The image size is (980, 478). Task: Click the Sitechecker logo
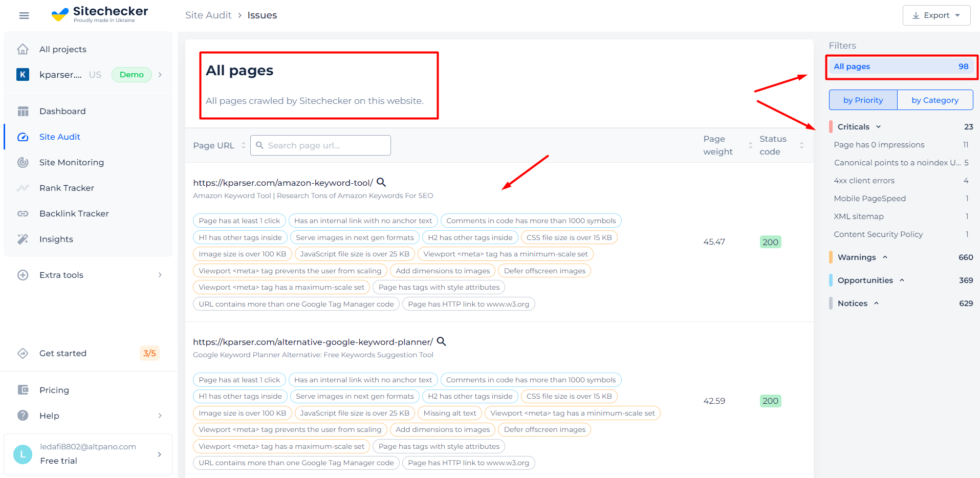tap(100, 14)
